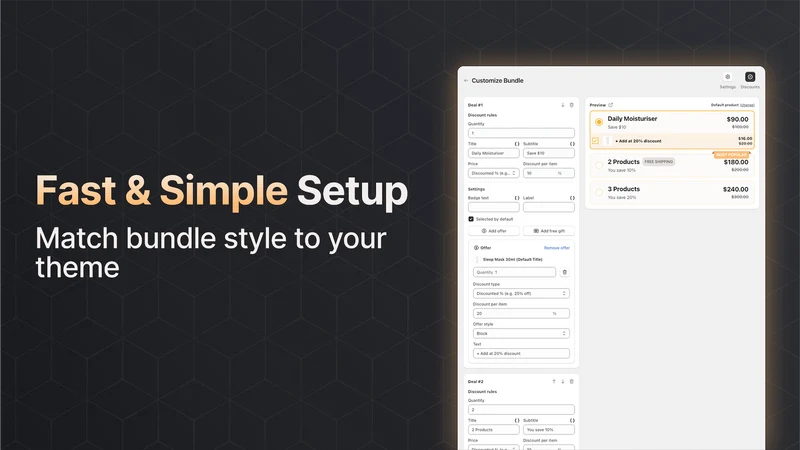Click the $240.00 price in preview
Image resolution: width=800 pixels, height=450 pixels.
tap(736, 189)
